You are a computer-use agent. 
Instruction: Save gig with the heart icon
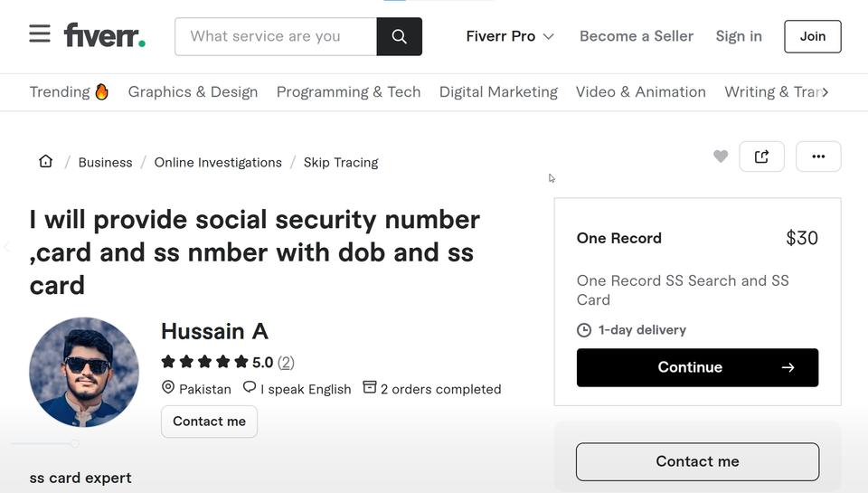pos(721,156)
